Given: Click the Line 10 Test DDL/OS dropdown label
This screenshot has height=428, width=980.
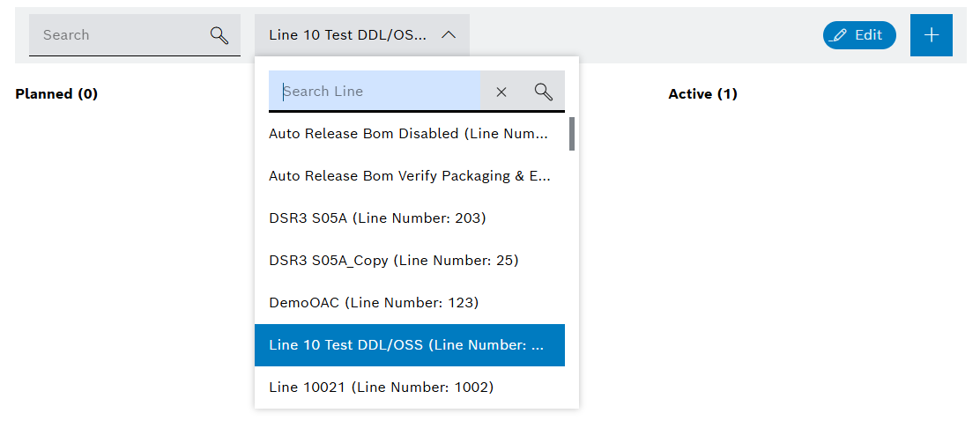Looking at the screenshot, I should click(347, 35).
